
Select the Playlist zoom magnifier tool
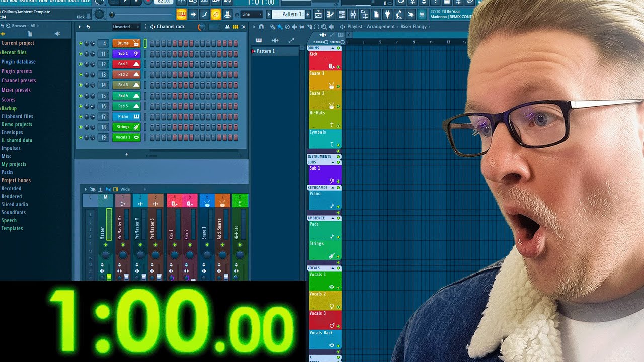pyautogui.click(x=324, y=27)
